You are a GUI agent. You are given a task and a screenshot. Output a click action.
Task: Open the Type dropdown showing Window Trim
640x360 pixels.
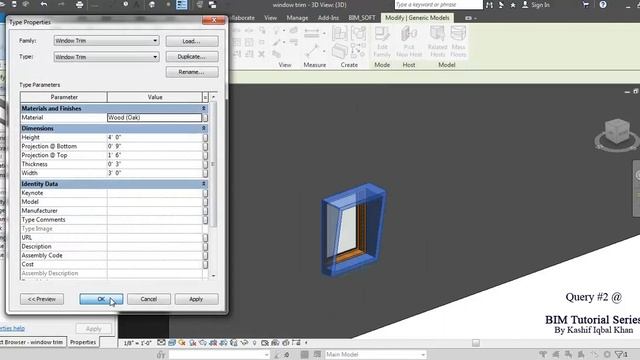pos(106,57)
